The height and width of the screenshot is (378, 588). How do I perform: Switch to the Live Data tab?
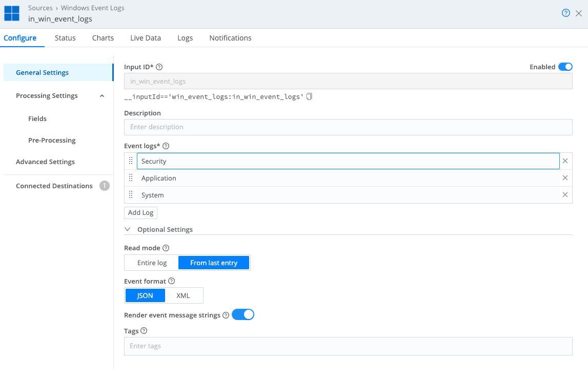[145, 38]
